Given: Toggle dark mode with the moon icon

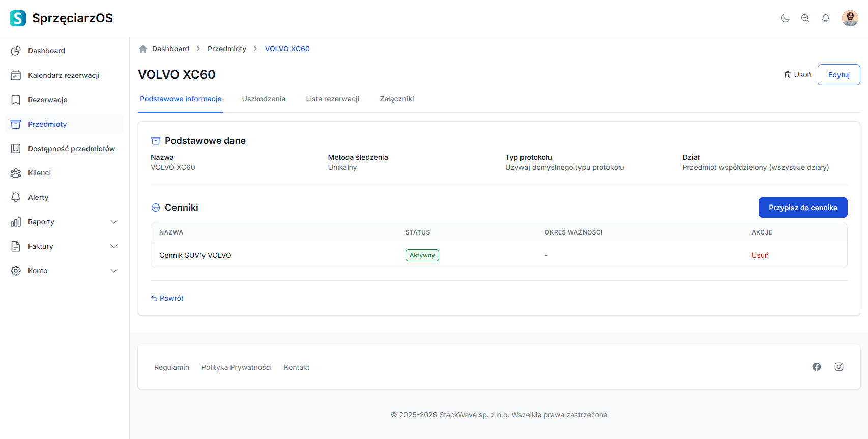Looking at the screenshot, I should pos(785,18).
